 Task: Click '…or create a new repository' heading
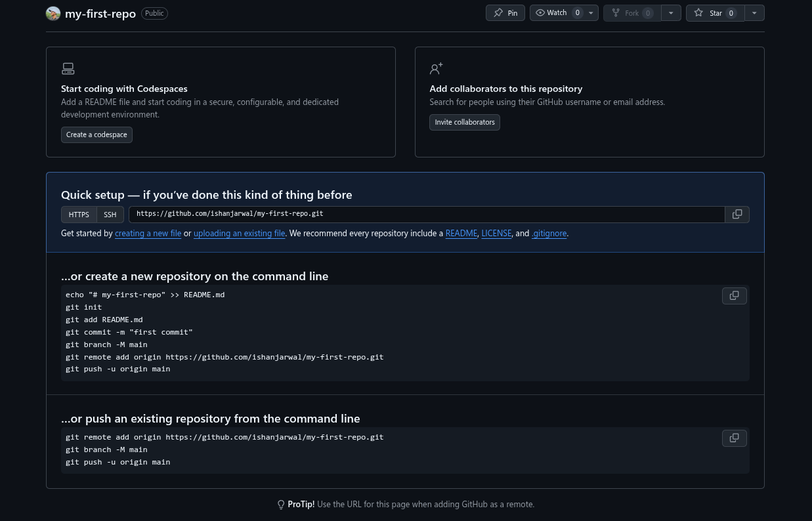click(194, 276)
